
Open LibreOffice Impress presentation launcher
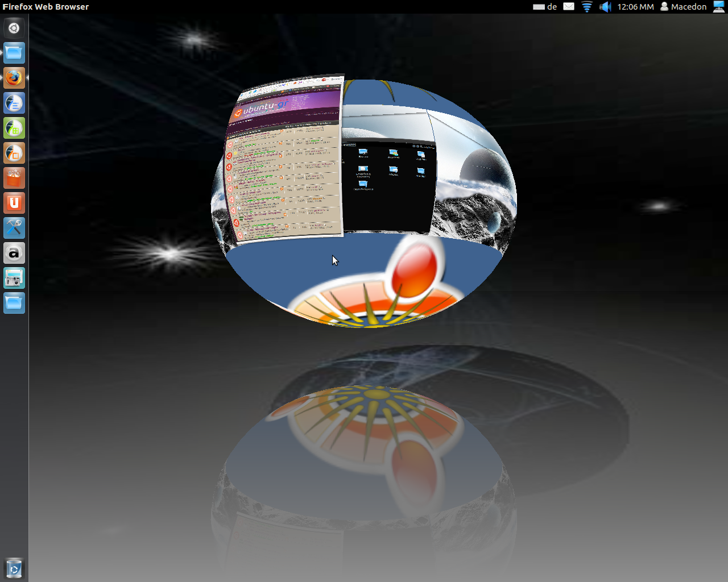(14, 153)
